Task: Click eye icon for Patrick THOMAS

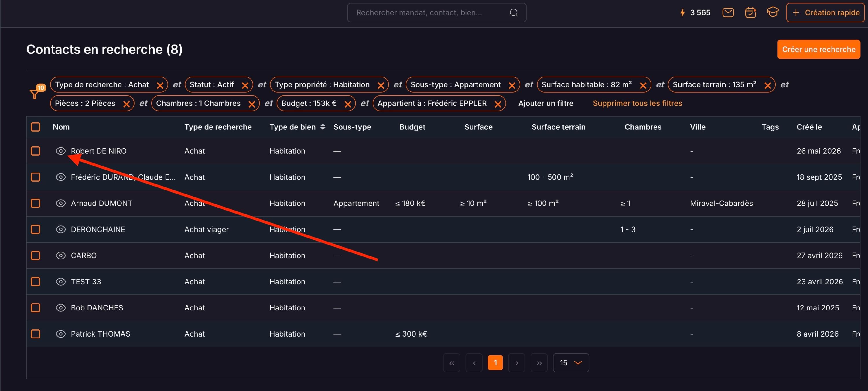Action: click(x=61, y=334)
